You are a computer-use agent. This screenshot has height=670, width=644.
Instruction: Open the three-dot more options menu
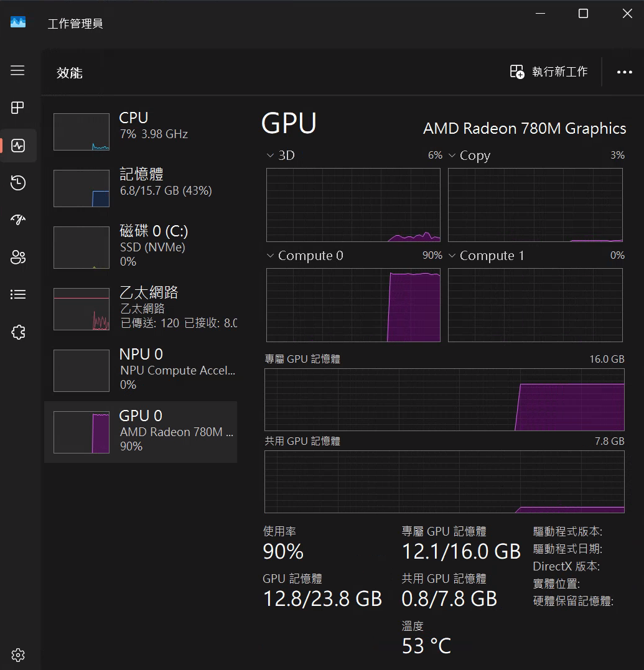point(624,72)
